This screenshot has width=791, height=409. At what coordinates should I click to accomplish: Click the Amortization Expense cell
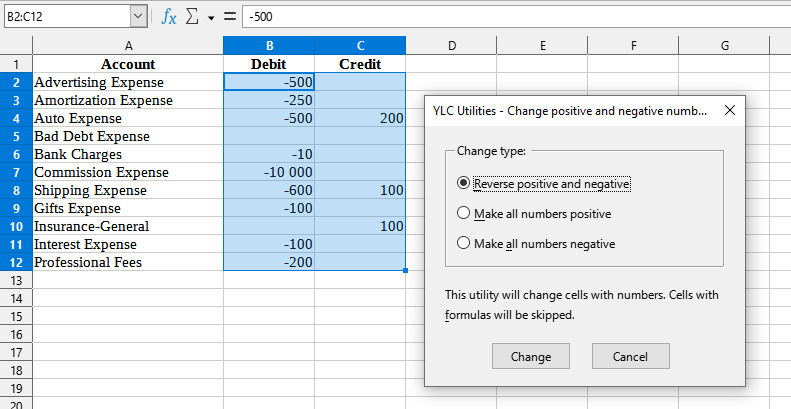(x=128, y=100)
